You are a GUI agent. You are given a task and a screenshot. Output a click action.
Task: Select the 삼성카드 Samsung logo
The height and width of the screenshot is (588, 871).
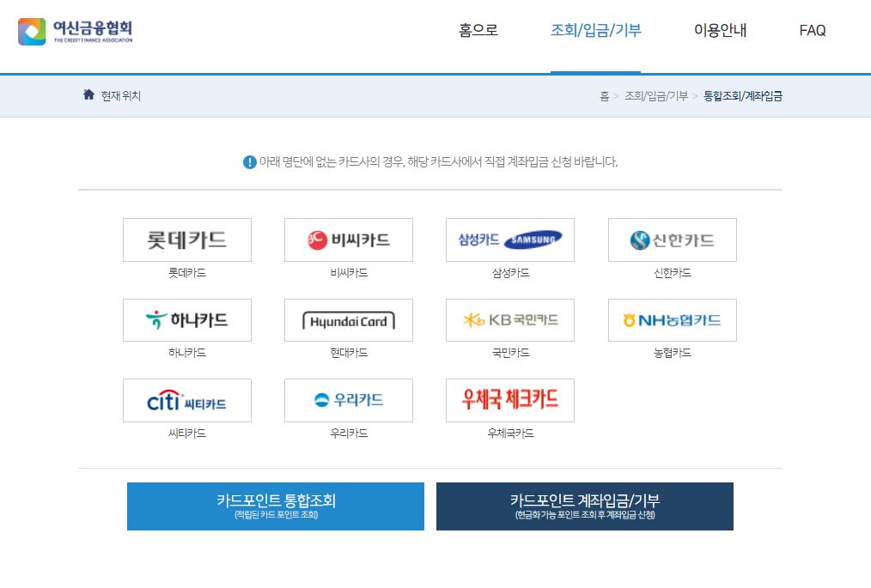510,239
